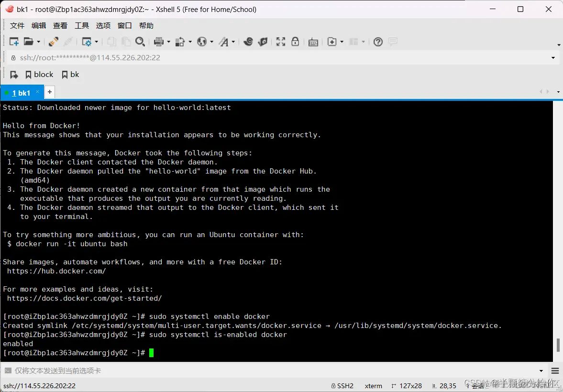Screen dimensions: 563x392
Task: Click the compose bar hamburger menu icon
Action: point(555,371)
